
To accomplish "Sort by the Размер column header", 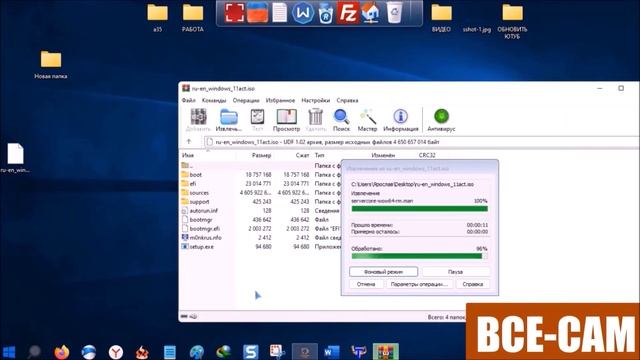I will 261,155.
